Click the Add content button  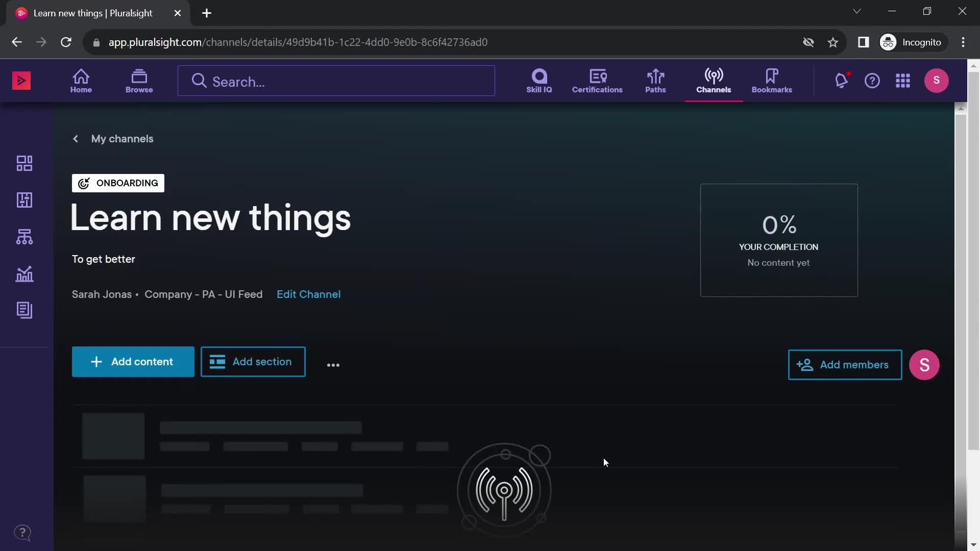133,361
